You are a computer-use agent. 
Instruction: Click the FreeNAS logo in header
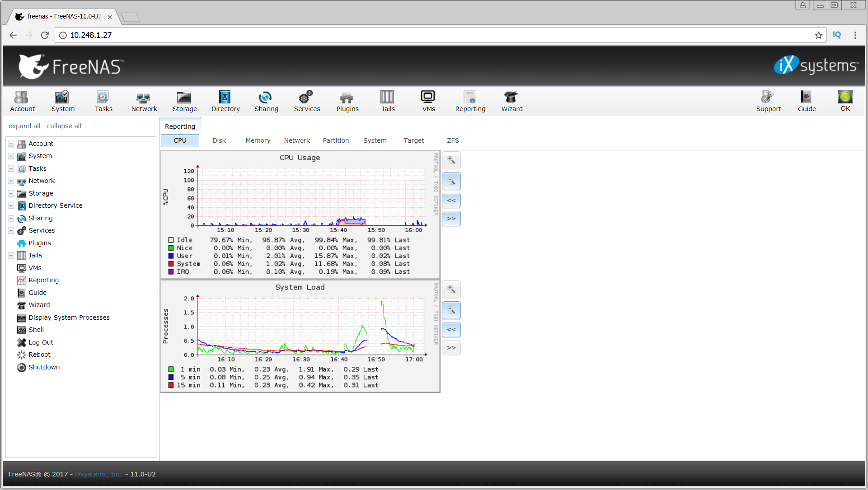(70, 66)
